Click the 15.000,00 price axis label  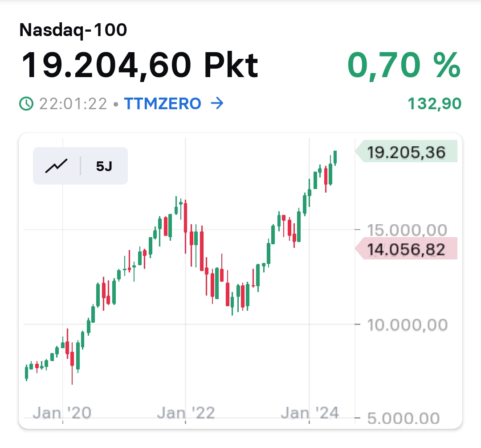pos(407,230)
